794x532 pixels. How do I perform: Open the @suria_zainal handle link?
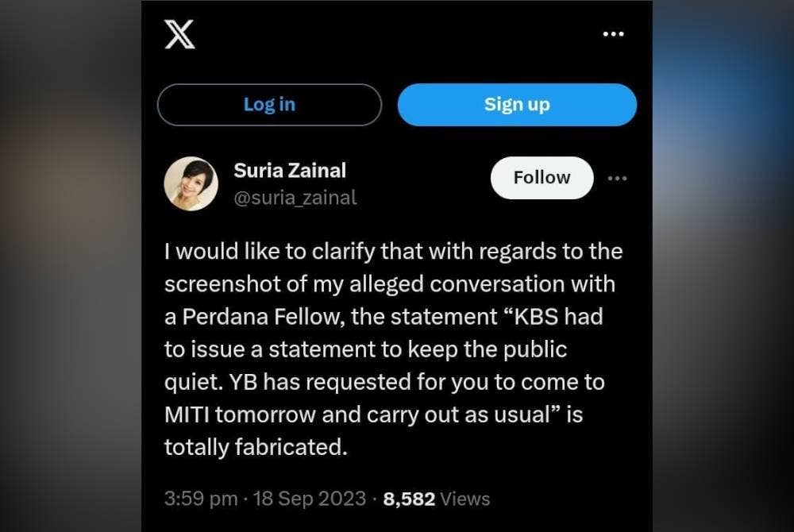tap(297, 198)
